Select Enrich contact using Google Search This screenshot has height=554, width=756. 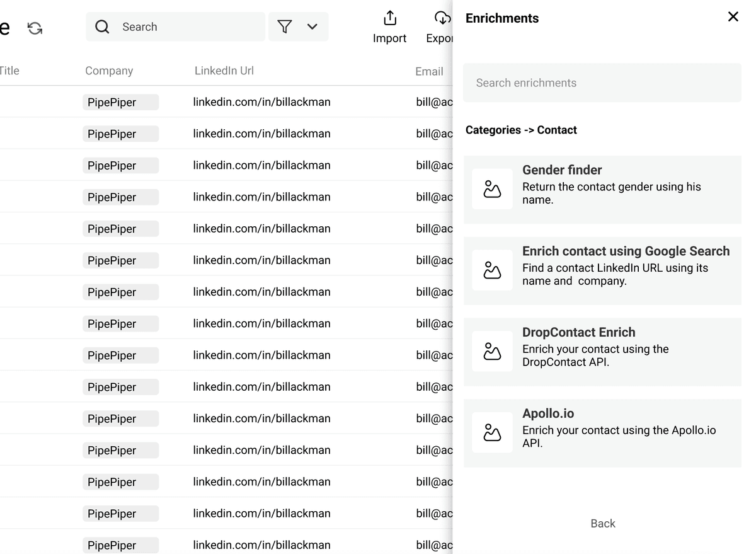pyautogui.click(x=602, y=271)
